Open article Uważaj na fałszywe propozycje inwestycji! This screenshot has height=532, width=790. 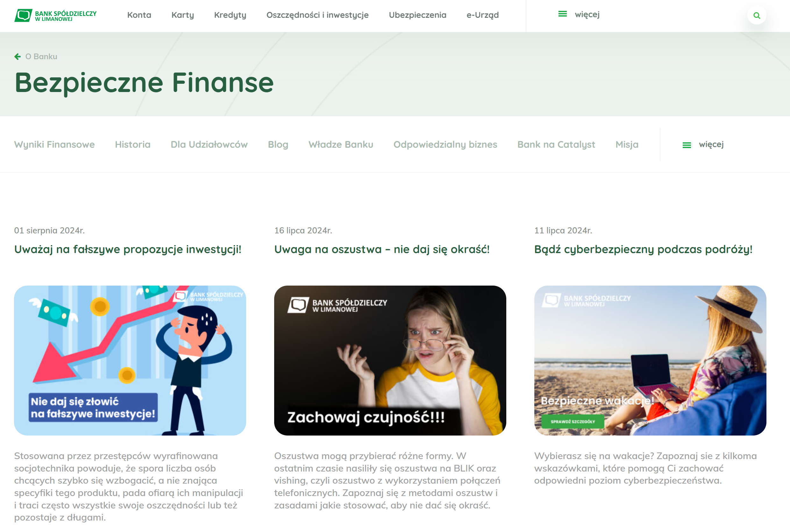tap(128, 249)
